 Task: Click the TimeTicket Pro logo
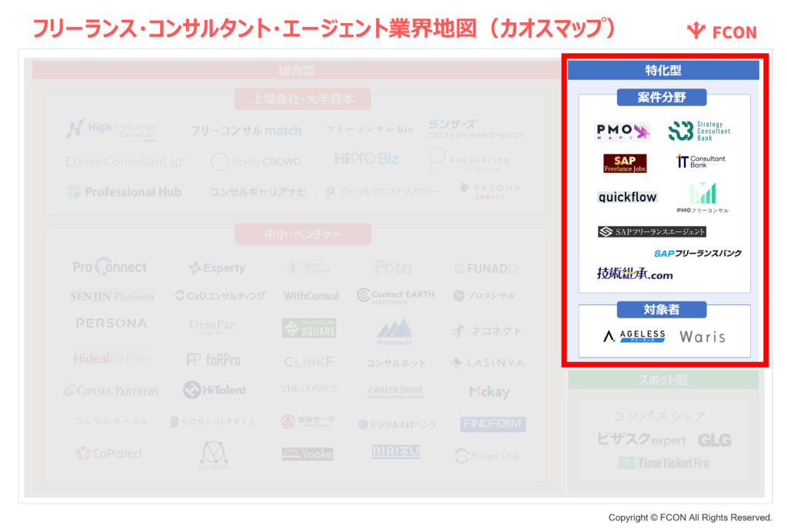[x=663, y=463]
